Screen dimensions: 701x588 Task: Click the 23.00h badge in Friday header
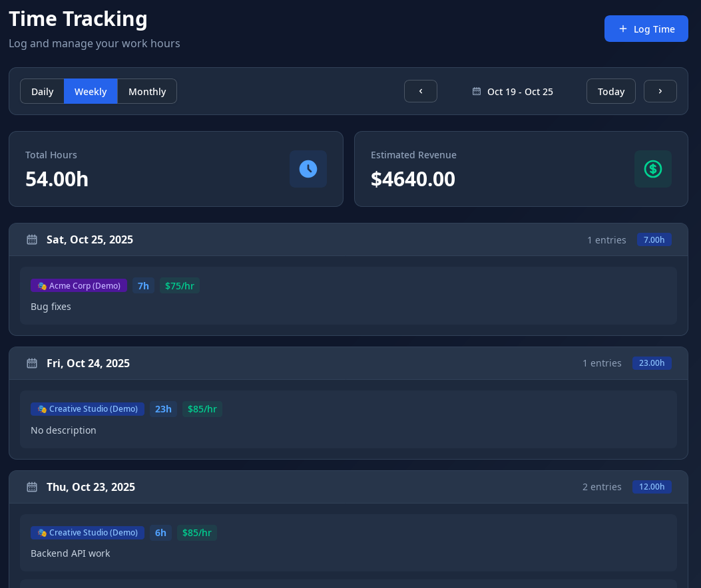tap(652, 363)
